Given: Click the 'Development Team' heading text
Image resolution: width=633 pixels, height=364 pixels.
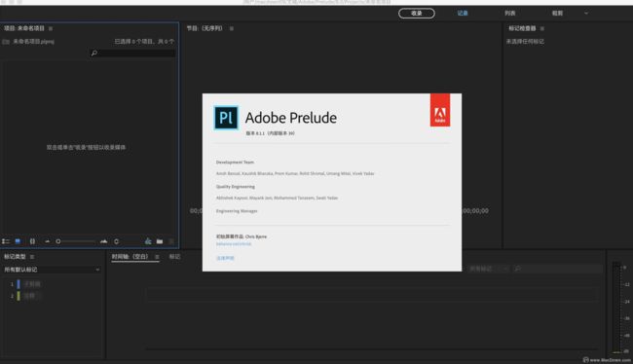Looking at the screenshot, I should pyautogui.click(x=235, y=163).
